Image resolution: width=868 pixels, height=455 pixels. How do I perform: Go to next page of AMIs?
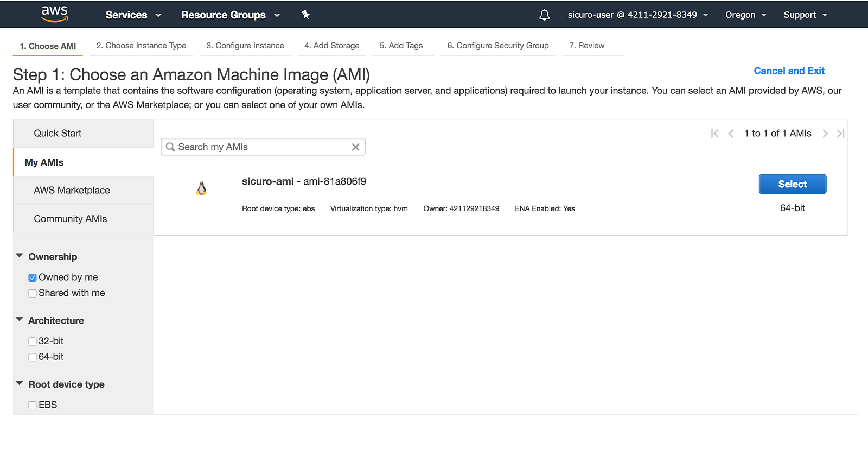[825, 134]
